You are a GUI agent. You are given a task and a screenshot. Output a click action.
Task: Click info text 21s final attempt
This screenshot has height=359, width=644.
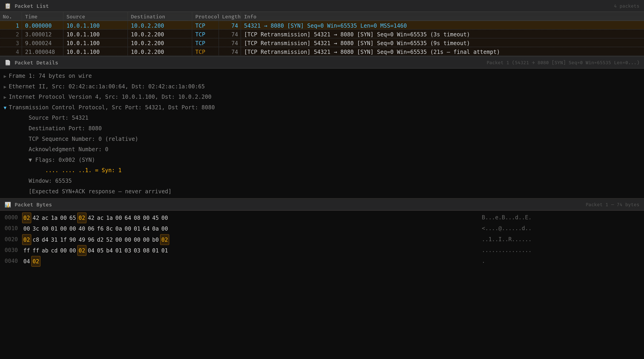372,52
